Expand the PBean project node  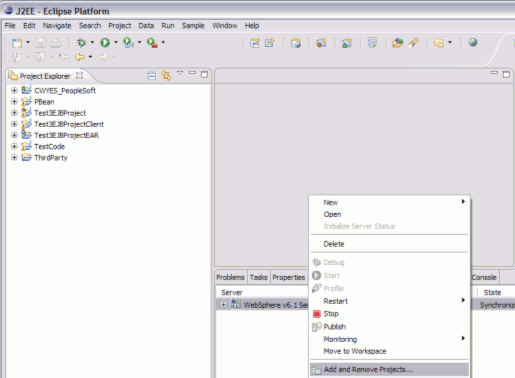[x=14, y=101]
